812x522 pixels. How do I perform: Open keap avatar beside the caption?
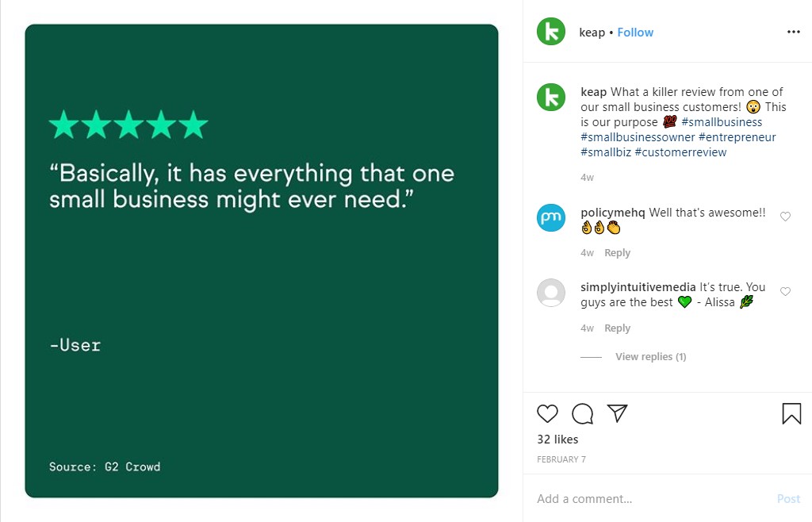(x=551, y=98)
